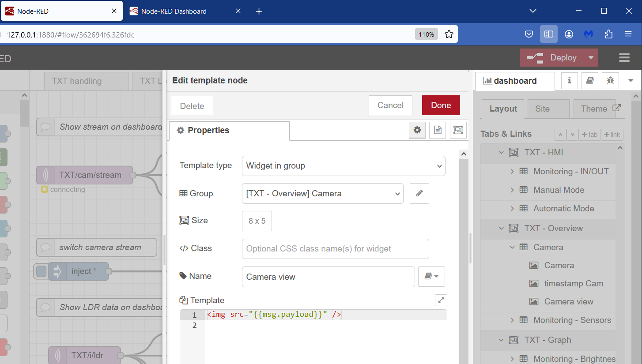Open the Malwarebytes extension icon
The image size is (642, 364).
(x=589, y=34)
